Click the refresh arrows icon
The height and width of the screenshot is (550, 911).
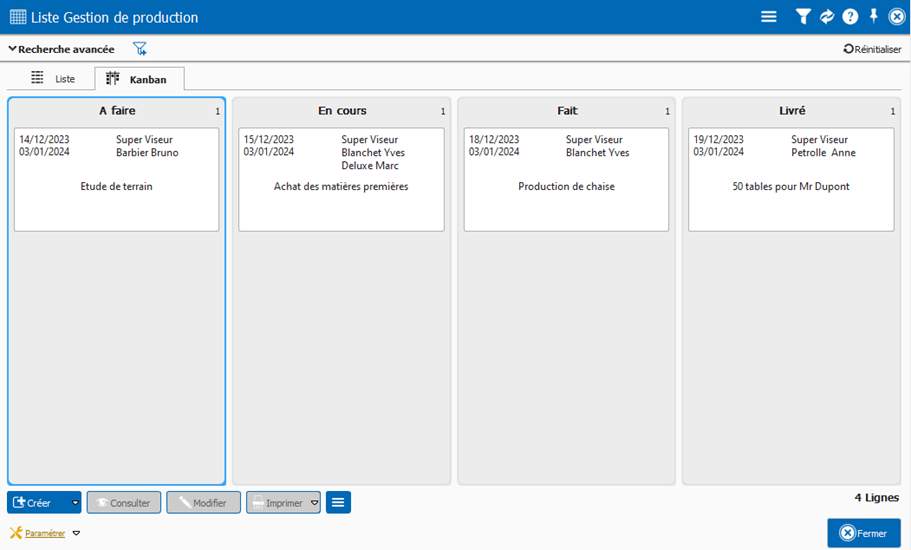click(827, 17)
